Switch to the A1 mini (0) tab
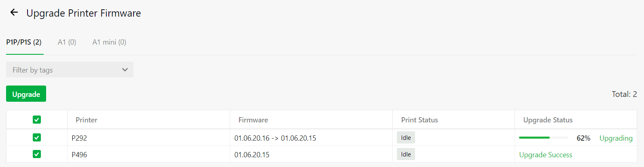Image resolution: width=644 pixels, height=167 pixels. point(109,42)
